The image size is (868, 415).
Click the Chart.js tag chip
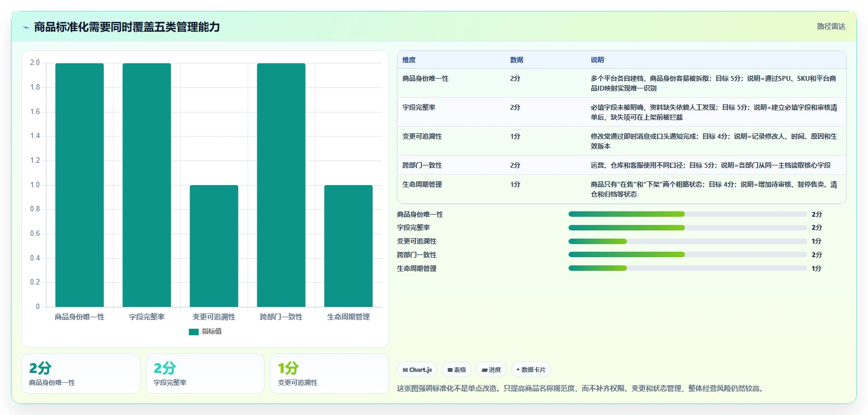click(x=417, y=370)
